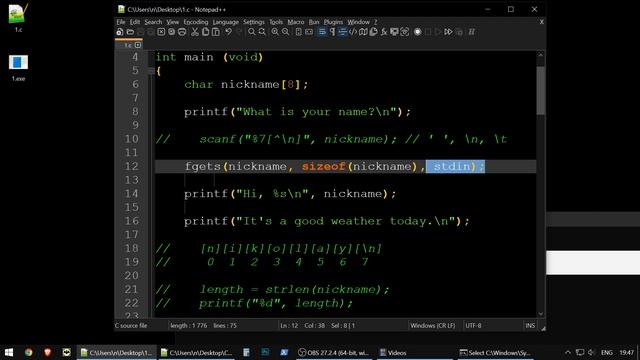Click the editor scrollbar down arrow
The height and width of the screenshot is (360, 640).
[540, 314]
